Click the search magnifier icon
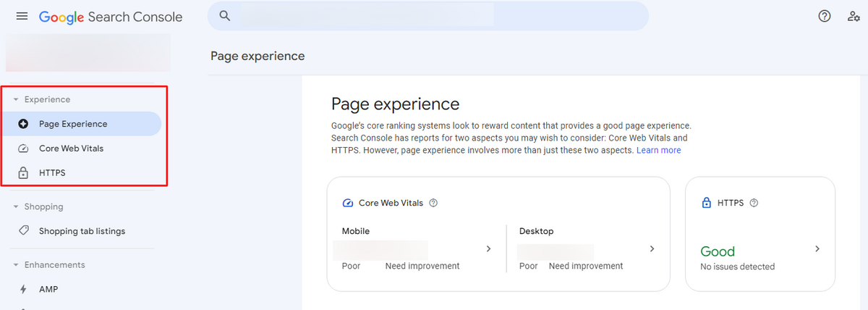868x310 pixels. click(225, 16)
